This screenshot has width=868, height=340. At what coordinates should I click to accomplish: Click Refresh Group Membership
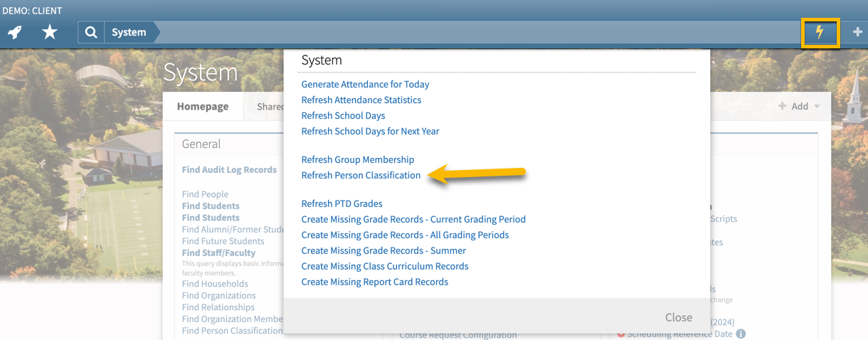[357, 159]
